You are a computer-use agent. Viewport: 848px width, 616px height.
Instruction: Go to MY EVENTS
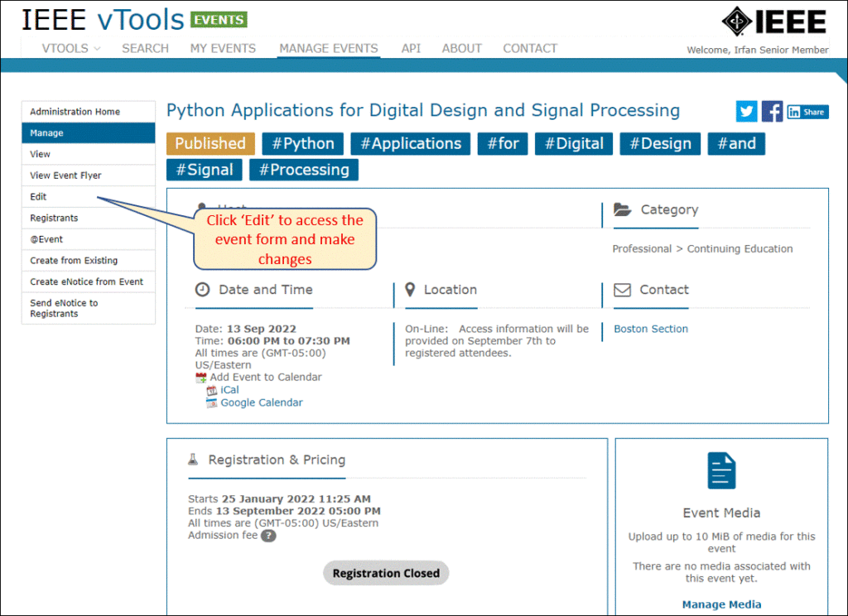(223, 49)
